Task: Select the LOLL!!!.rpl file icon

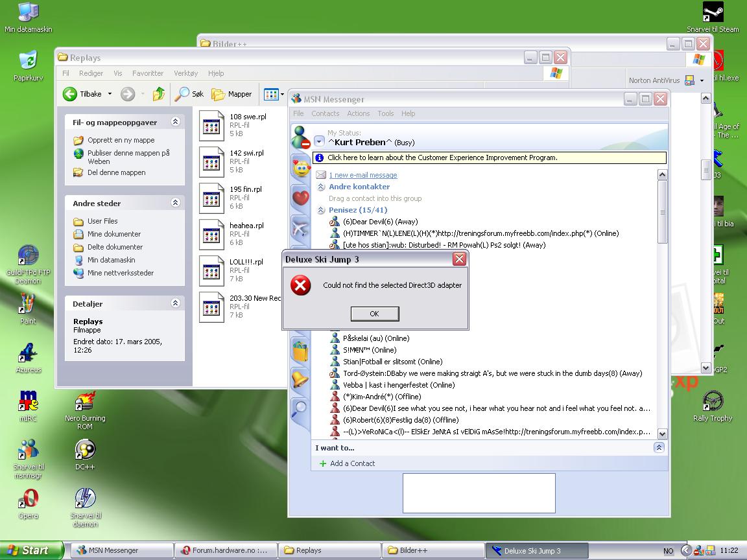Action: pyautogui.click(x=211, y=270)
